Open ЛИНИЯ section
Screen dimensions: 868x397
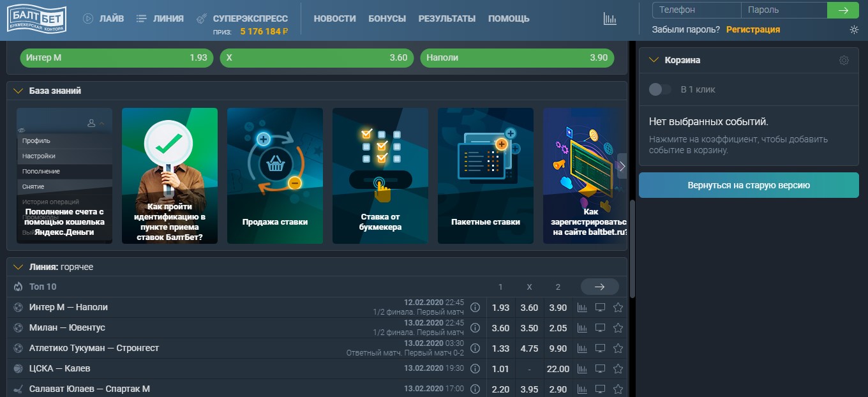[160, 19]
